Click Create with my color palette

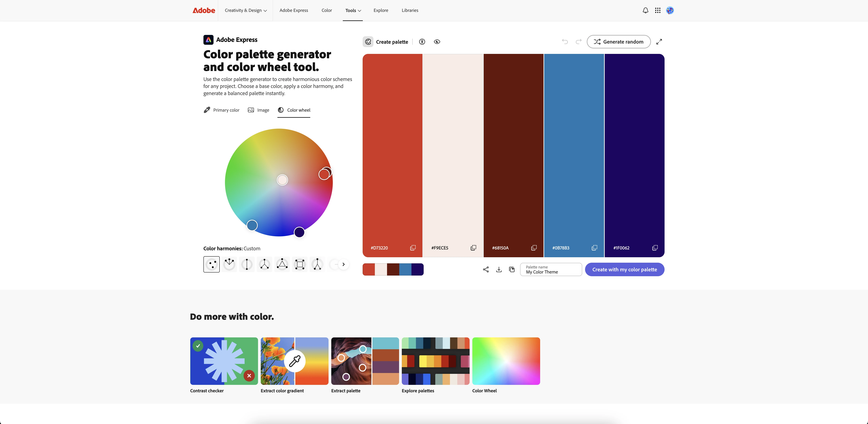tap(624, 269)
